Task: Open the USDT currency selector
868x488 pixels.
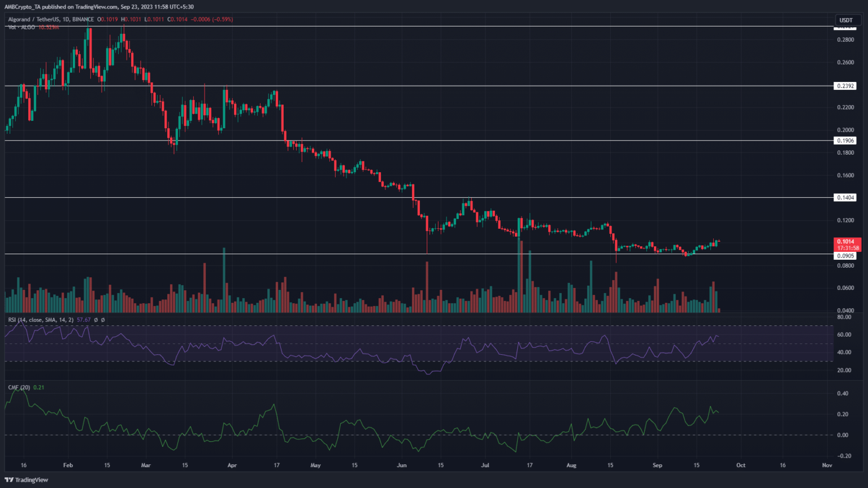Action: (x=845, y=20)
